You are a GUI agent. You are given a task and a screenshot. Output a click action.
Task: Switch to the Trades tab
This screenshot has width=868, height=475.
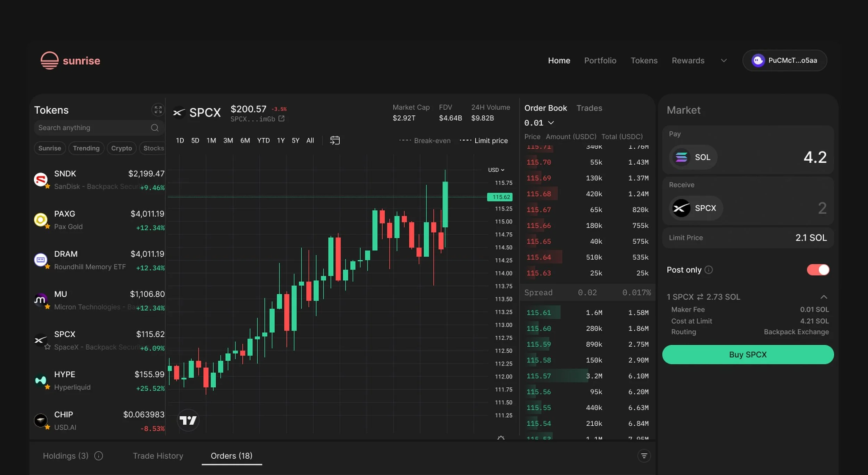(x=589, y=108)
